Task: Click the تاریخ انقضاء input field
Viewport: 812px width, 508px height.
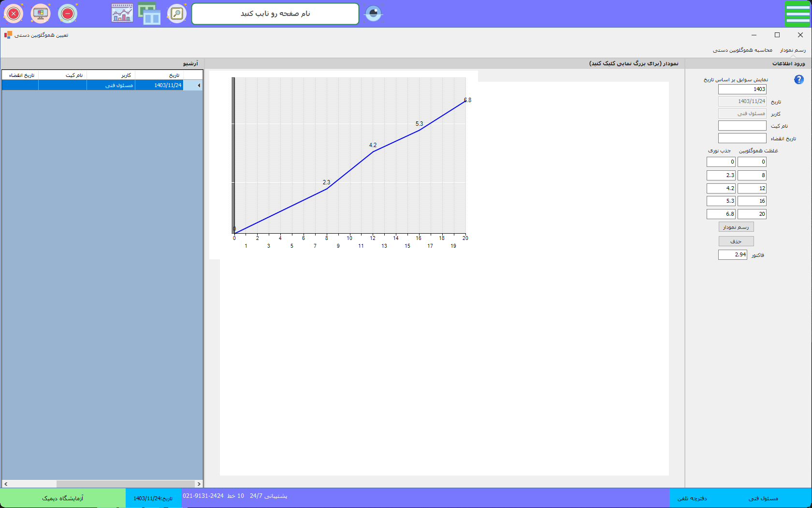Action: [742, 138]
